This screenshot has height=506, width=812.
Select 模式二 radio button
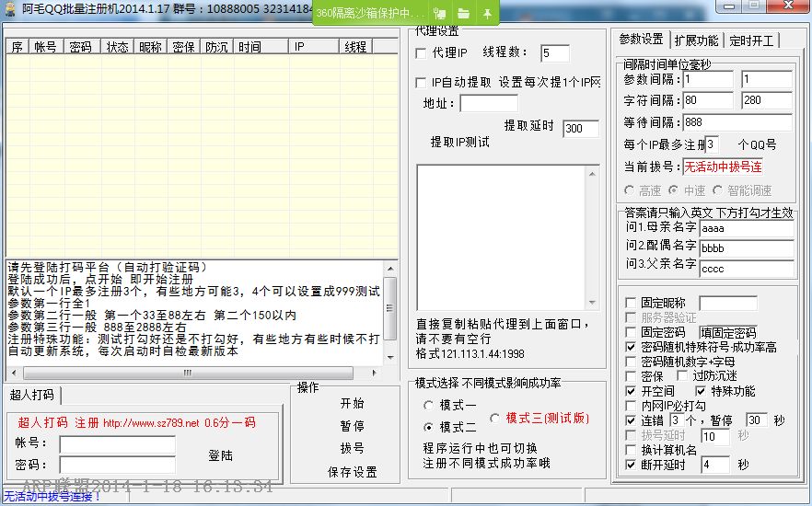click(428, 428)
